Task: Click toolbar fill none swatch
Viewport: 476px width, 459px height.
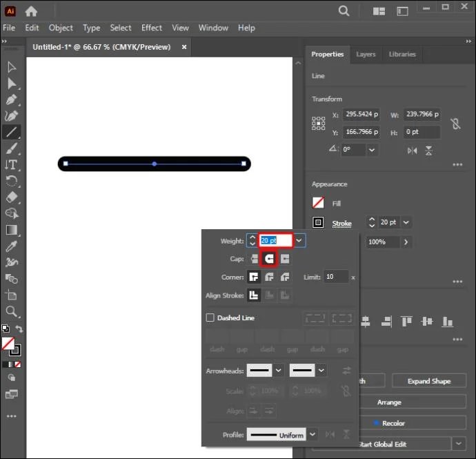Action: tap(8, 344)
